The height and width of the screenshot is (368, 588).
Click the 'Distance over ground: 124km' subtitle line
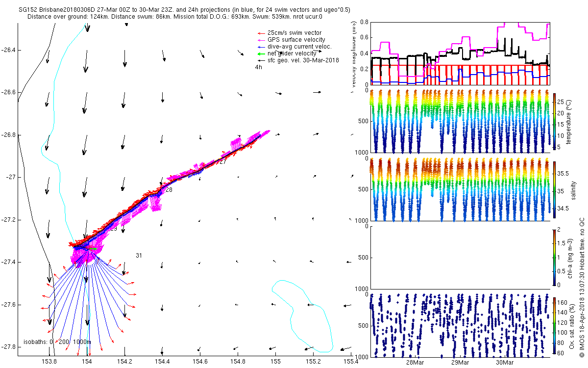point(174,17)
